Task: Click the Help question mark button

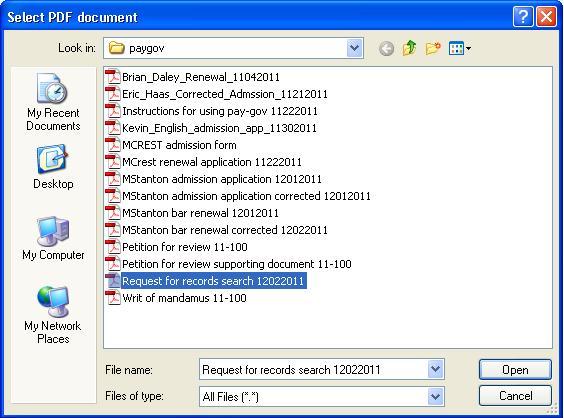Action: pyautogui.click(x=523, y=17)
